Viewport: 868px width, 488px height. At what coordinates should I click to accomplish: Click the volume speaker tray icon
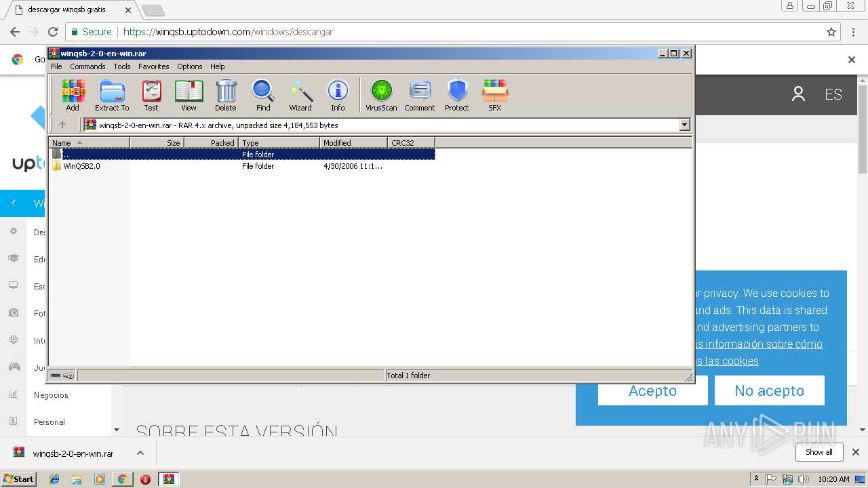point(804,479)
